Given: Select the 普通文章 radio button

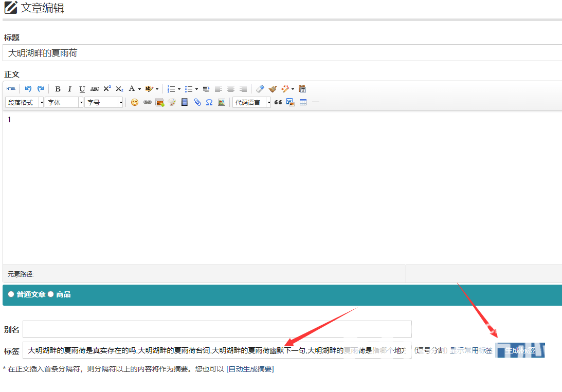Looking at the screenshot, I should pos(11,294).
